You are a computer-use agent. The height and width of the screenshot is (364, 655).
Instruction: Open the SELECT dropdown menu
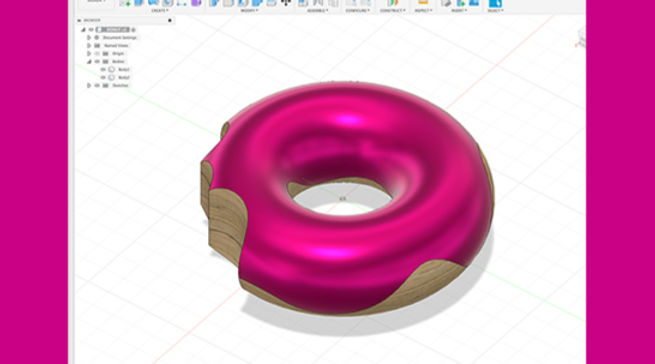[495, 10]
